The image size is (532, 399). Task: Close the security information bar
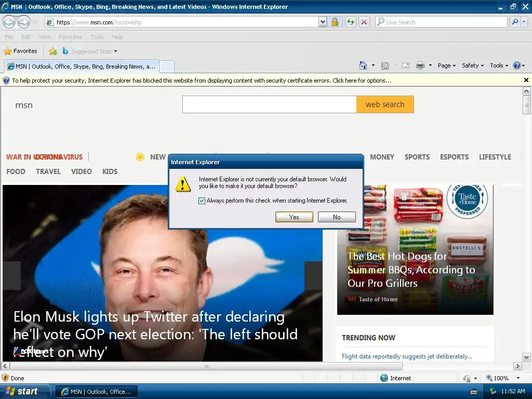[x=526, y=81]
